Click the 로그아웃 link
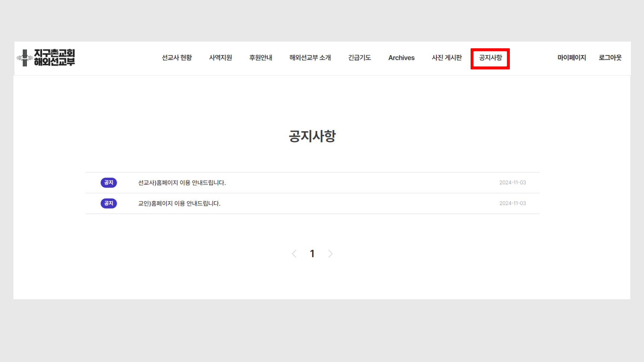The image size is (644, 362). 610,58
